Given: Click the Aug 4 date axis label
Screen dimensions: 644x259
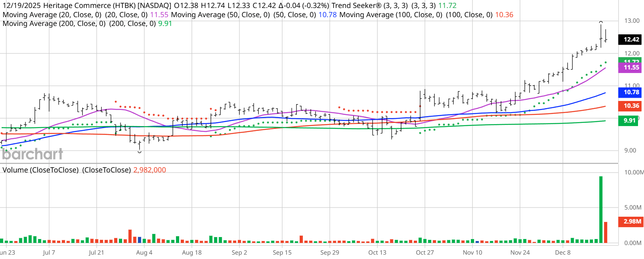Looking at the screenshot, I should (144, 253).
